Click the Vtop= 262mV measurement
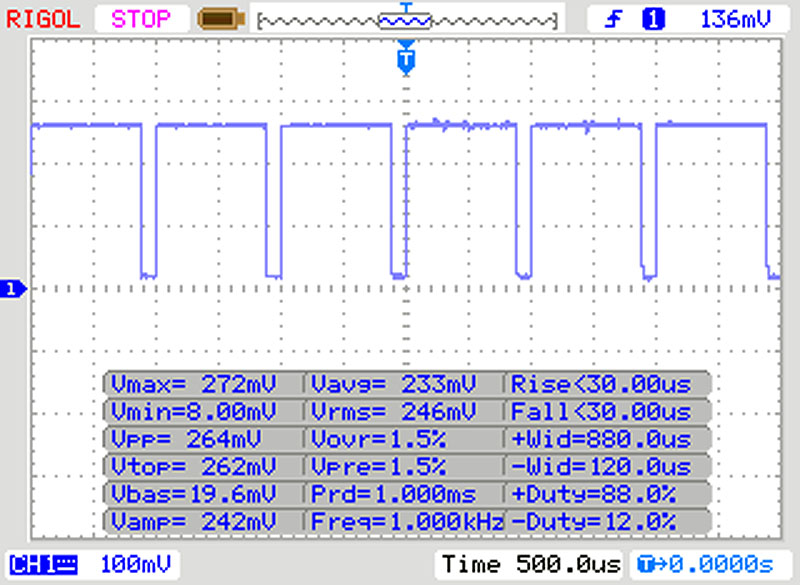Screen dimensions: 800x585 click(x=193, y=467)
